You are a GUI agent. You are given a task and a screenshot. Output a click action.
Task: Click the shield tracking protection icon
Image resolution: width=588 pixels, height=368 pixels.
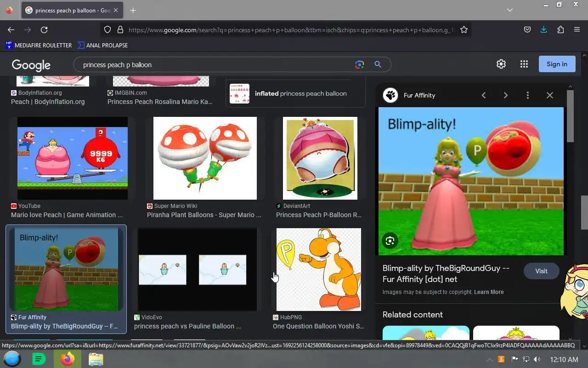(x=107, y=29)
